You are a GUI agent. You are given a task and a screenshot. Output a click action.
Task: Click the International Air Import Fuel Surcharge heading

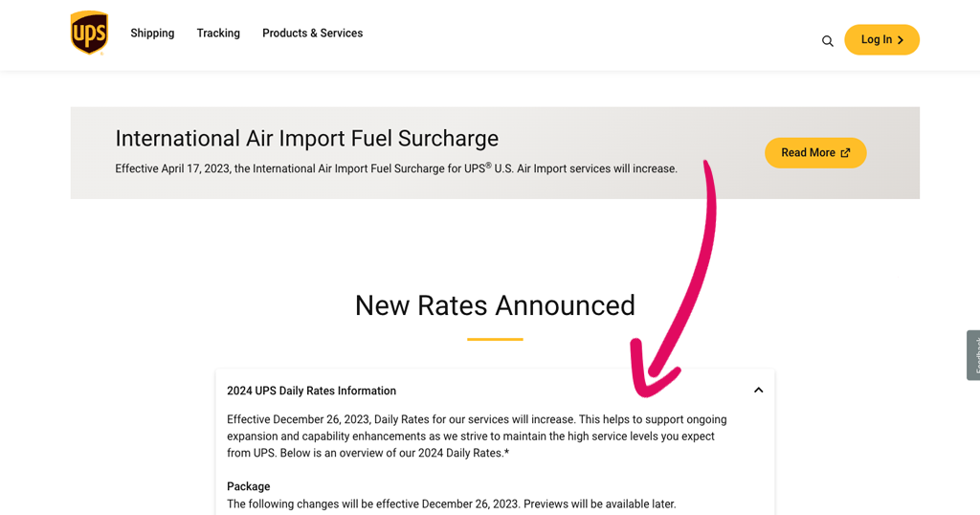pos(307,138)
